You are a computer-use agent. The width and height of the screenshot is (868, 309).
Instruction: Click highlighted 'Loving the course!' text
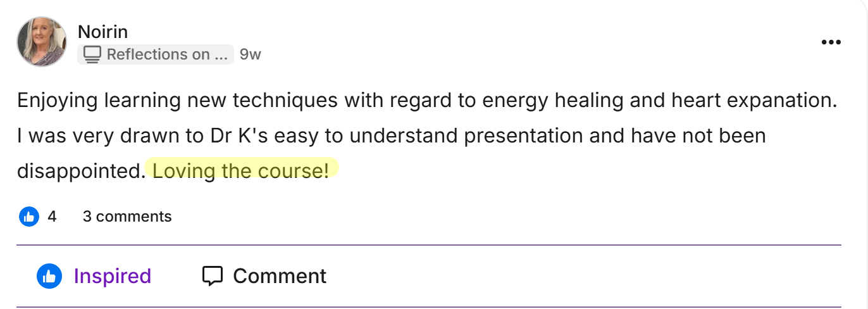[241, 170]
